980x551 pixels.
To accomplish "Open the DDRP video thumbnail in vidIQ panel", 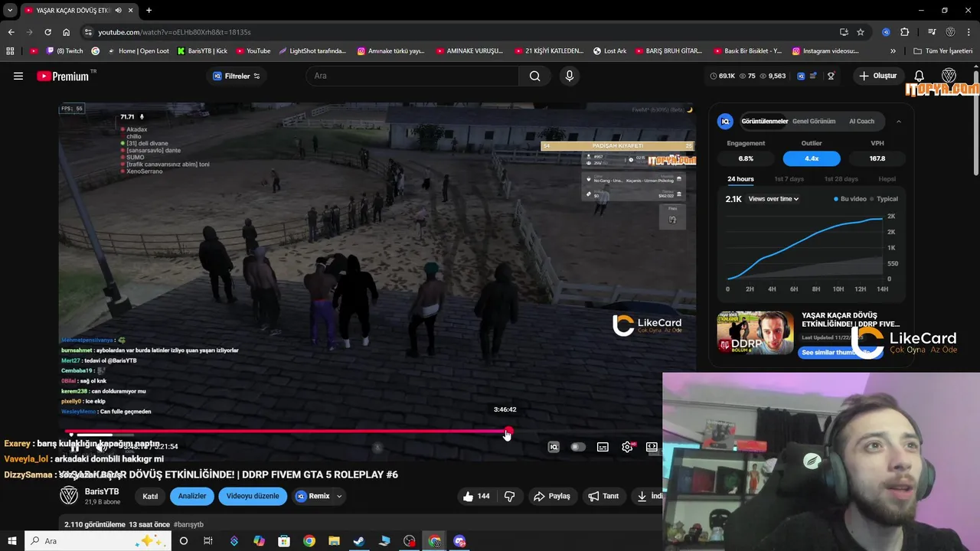I will 755,332.
